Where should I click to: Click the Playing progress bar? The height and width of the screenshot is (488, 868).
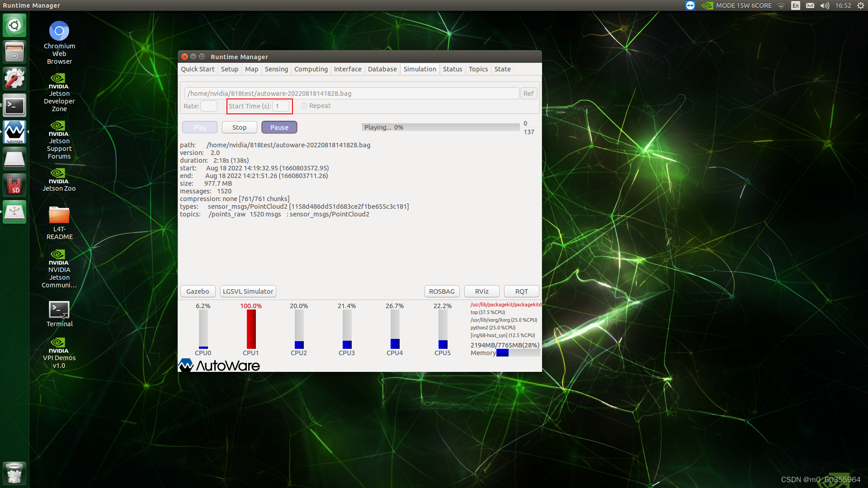[x=440, y=127]
